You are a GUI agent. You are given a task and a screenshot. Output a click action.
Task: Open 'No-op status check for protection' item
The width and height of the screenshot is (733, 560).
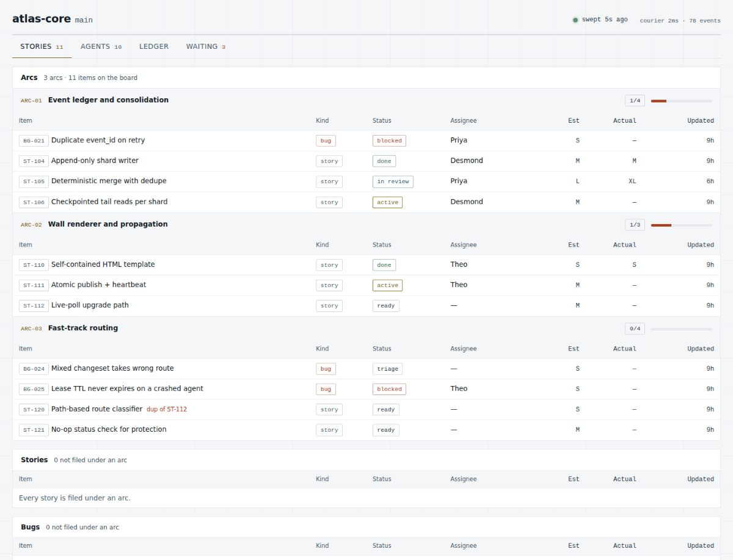(x=109, y=429)
